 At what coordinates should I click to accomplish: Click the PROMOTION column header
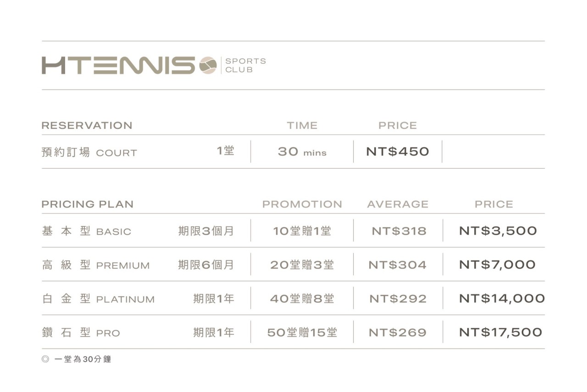[x=302, y=204]
